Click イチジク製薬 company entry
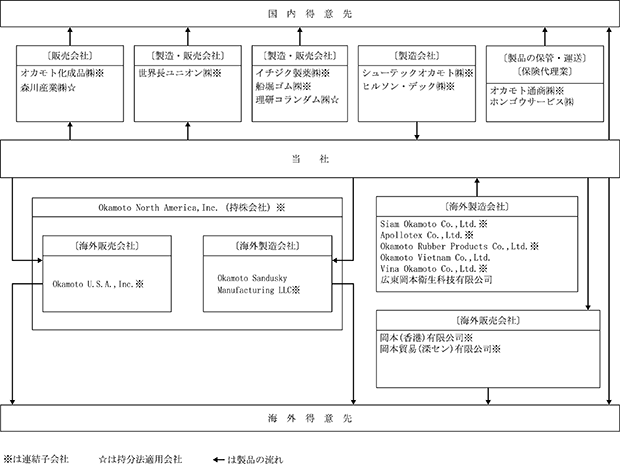Image resolution: width=620 pixels, height=464 pixels. [x=293, y=73]
